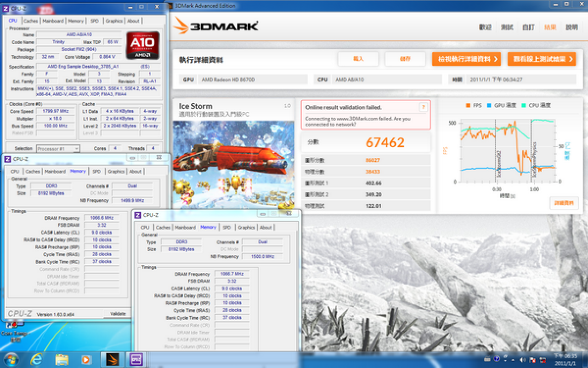Click the overall score 67462
The image size is (588, 368).
tap(384, 142)
